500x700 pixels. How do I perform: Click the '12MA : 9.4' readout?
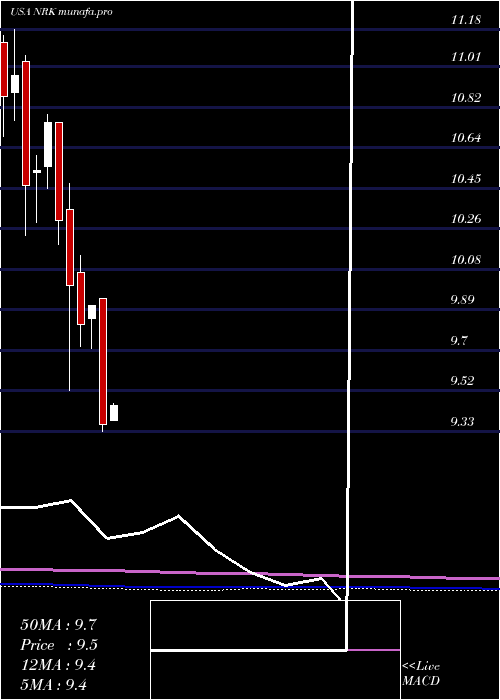(x=58, y=665)
